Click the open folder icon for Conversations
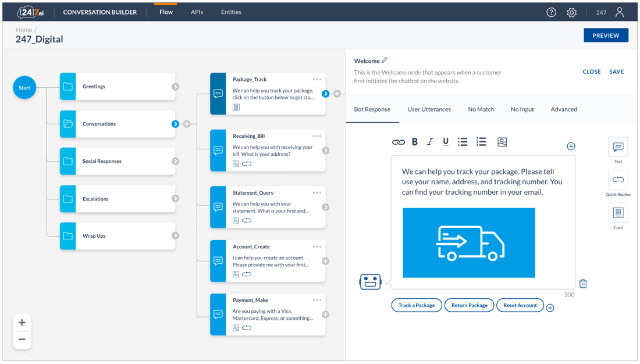The image size is (640, 364). [x=67, y=124]
